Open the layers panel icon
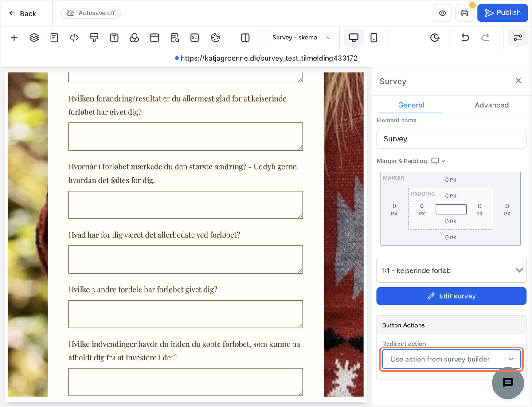Screen dimensions: 532x407 (34, 38)
